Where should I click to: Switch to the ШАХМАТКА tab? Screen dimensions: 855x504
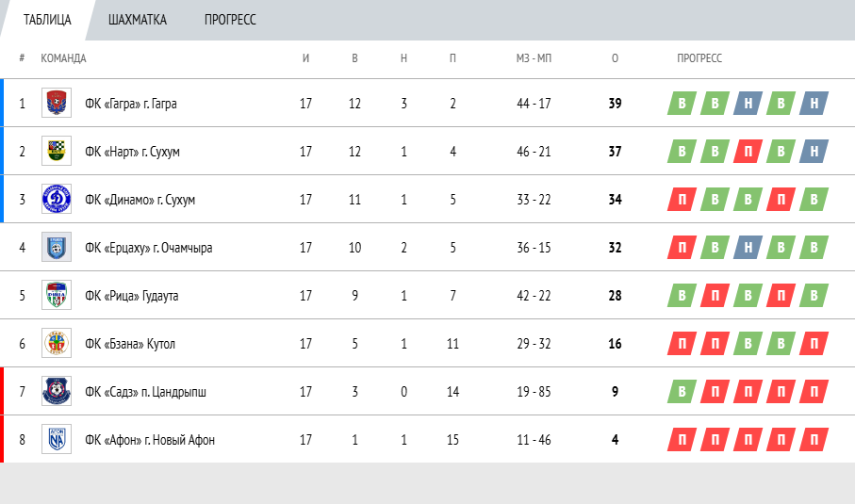(x=138, y=20)
